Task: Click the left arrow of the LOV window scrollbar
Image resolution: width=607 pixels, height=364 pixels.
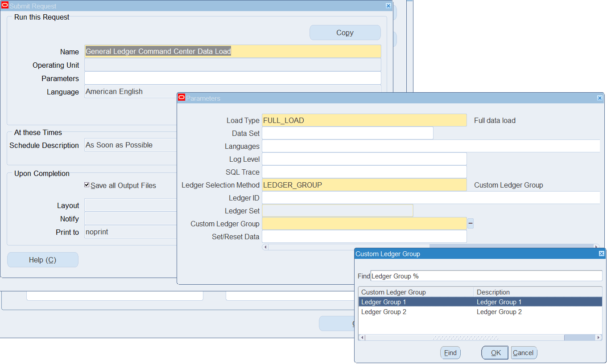Action: click(361, 337)
